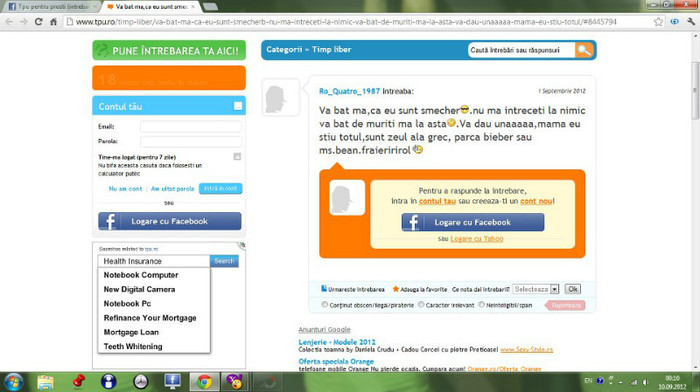This screenshot has width=700, height=392.
Task: Open the Chrome wrench settings menu
Action: click(691, 21)
